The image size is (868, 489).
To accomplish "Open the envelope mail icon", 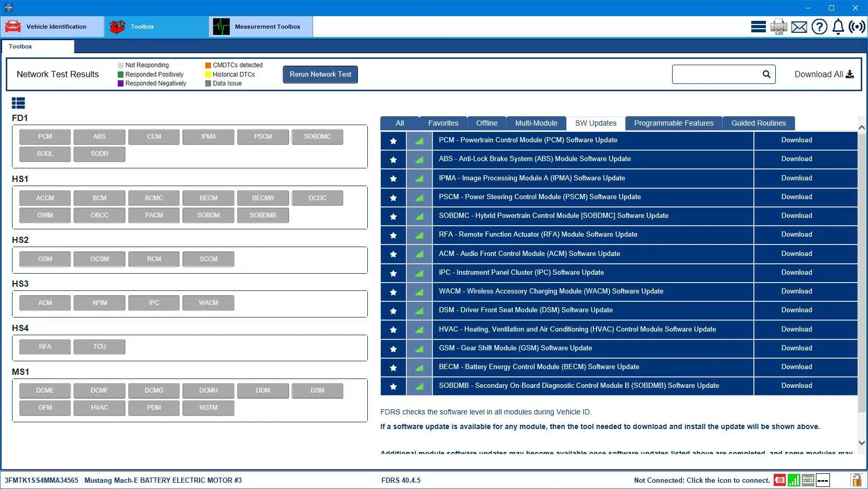I will pos(799,27).
